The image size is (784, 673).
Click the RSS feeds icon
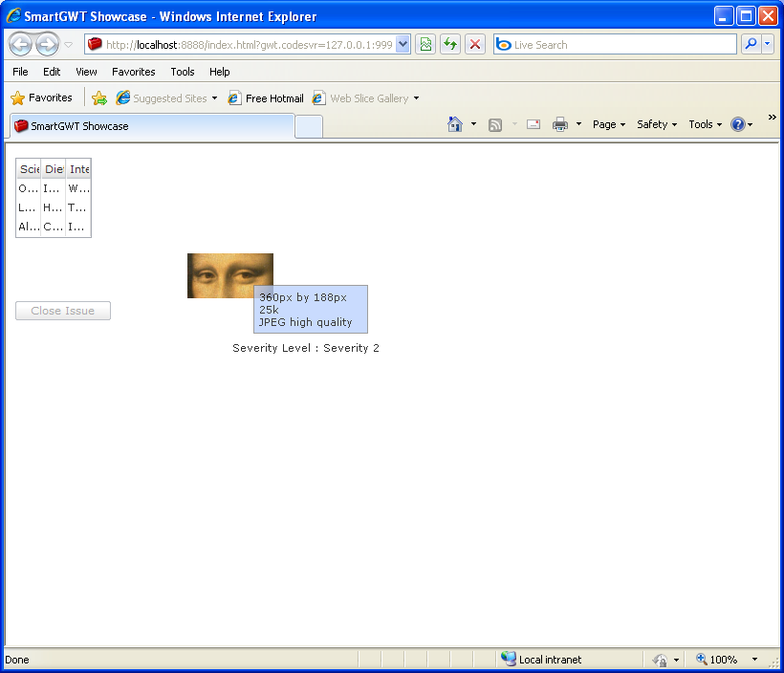tap(495, 124)
